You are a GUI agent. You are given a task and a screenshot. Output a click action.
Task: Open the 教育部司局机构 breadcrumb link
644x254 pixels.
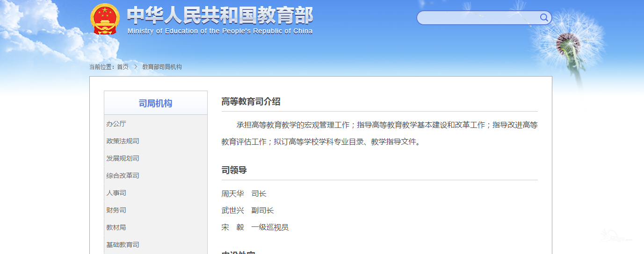[x=162, y=67]
